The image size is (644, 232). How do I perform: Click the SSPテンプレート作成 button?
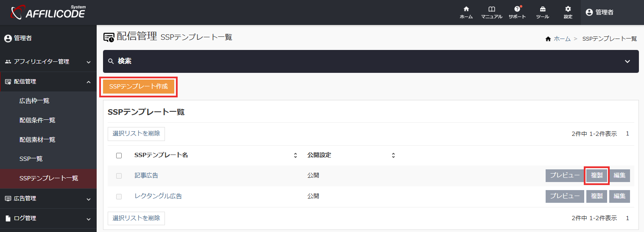[139, 86]
